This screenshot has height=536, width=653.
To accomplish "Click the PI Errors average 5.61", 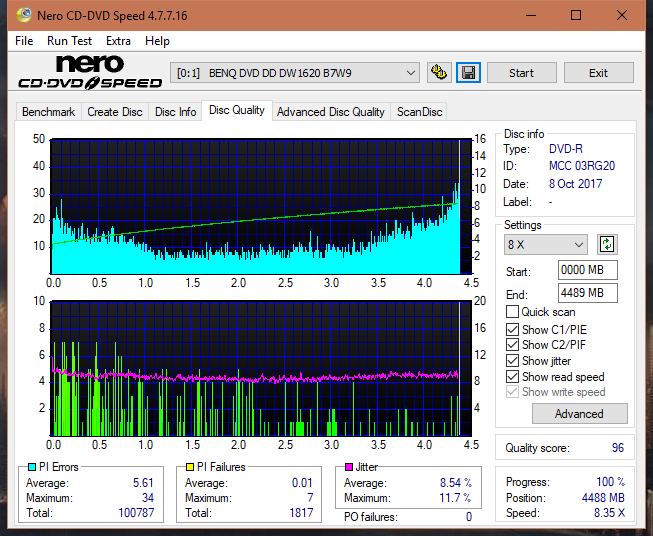I will [143, 483].
